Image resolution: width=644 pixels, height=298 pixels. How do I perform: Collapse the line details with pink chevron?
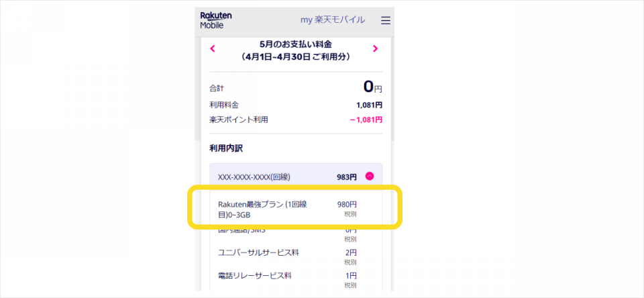click(x=369, y=177)
